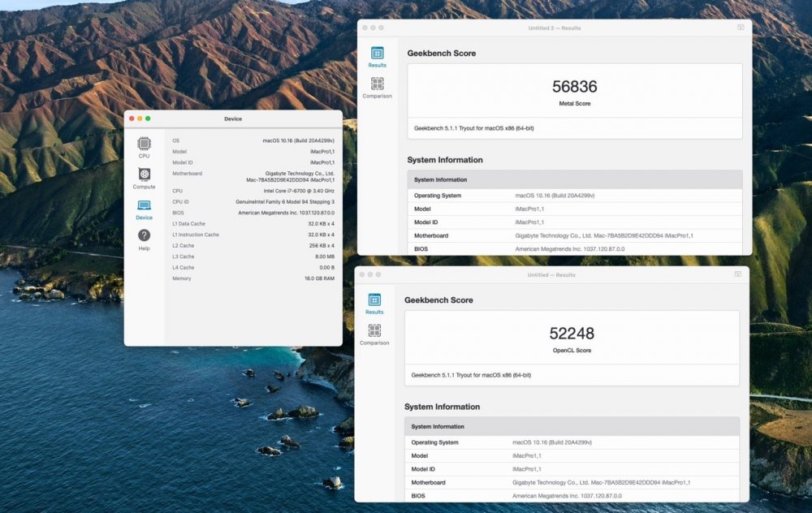Open Help in Device window sidebar

point(144,239)
